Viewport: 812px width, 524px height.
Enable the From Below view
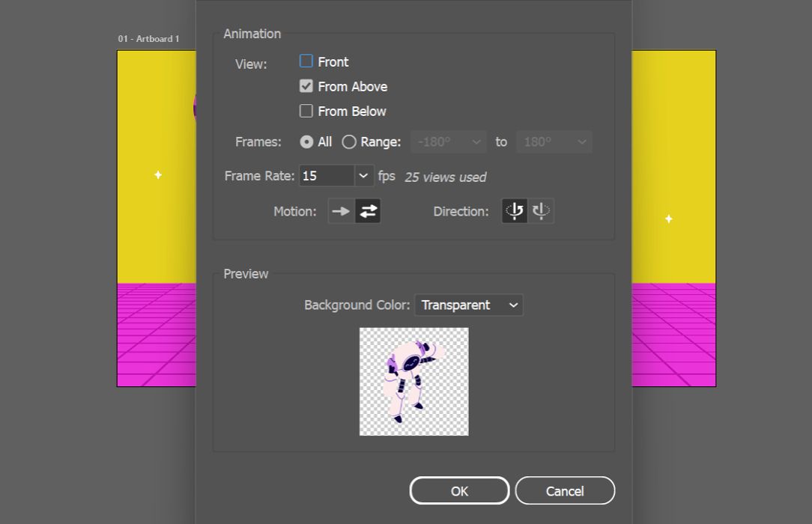[306, 110]
